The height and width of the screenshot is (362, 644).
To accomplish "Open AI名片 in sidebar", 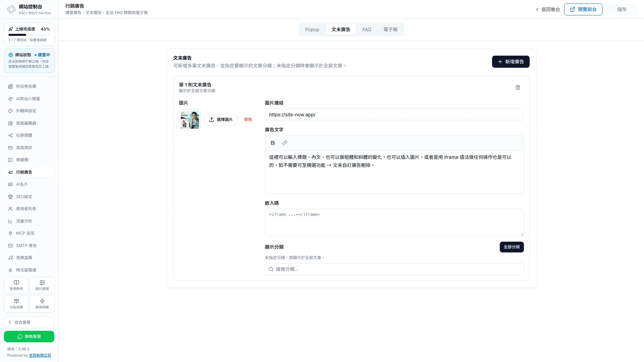I will tap(29, 184).
